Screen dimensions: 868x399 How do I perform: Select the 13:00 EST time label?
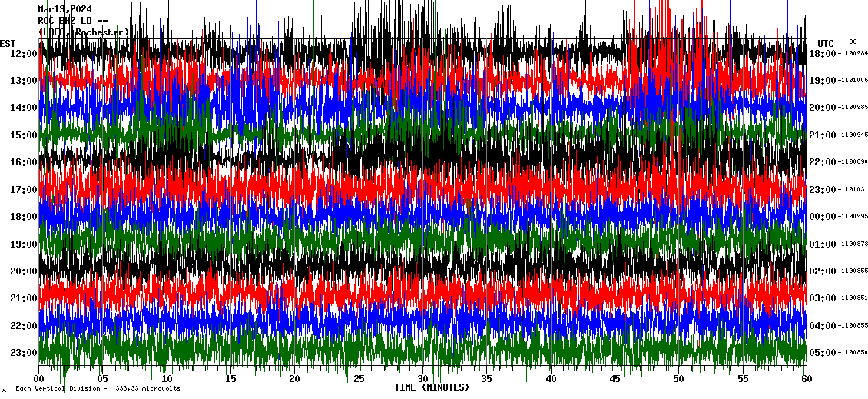tap(23, 81)
